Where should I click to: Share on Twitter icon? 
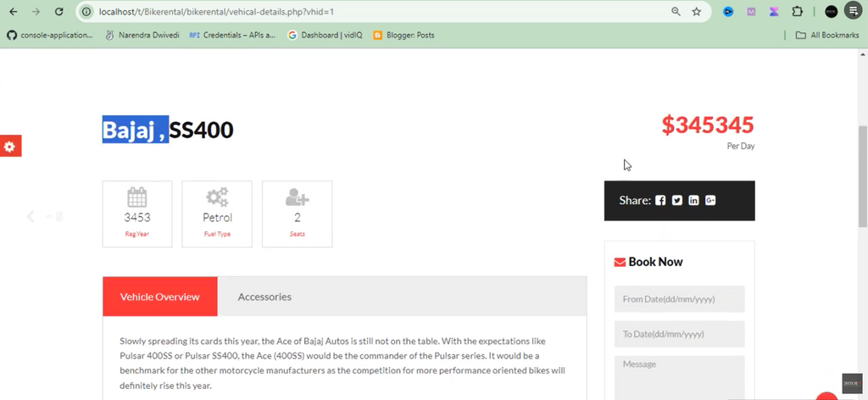tap(677, 200)
